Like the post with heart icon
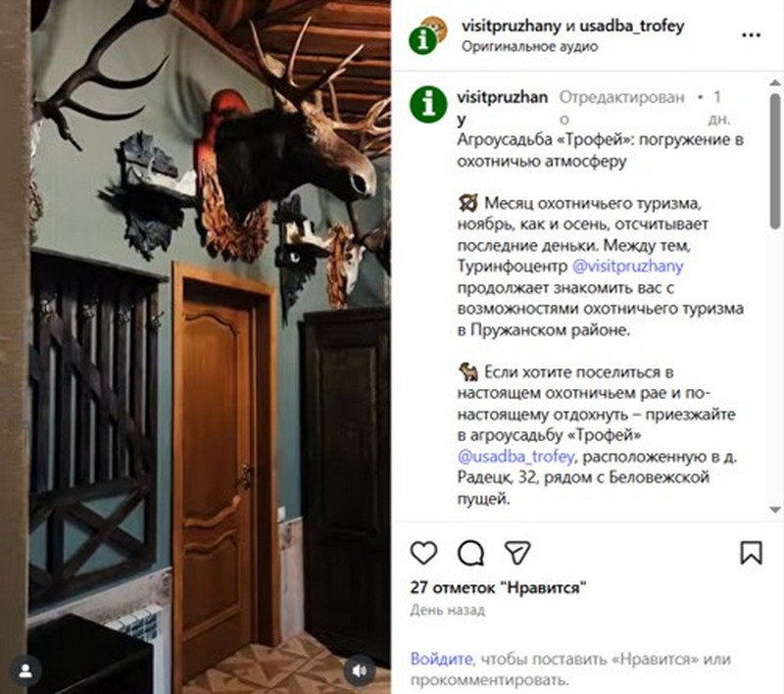Image resolution: width=784 pixels, height=694 pixels. coord(423,553)
